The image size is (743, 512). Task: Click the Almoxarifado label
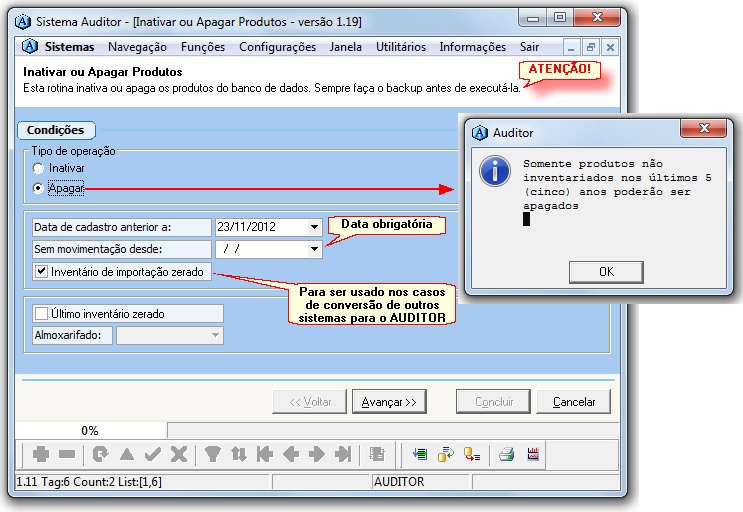point(72,335)
